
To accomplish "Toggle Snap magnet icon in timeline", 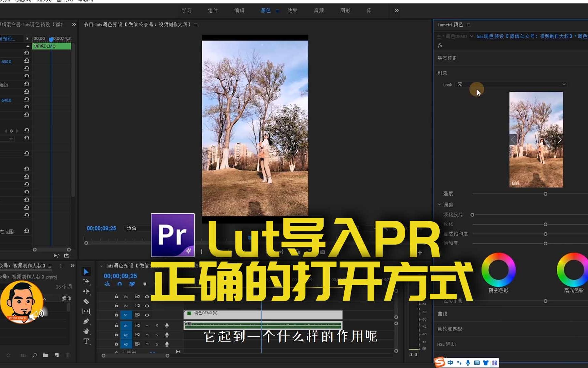I will coord(119,284).
